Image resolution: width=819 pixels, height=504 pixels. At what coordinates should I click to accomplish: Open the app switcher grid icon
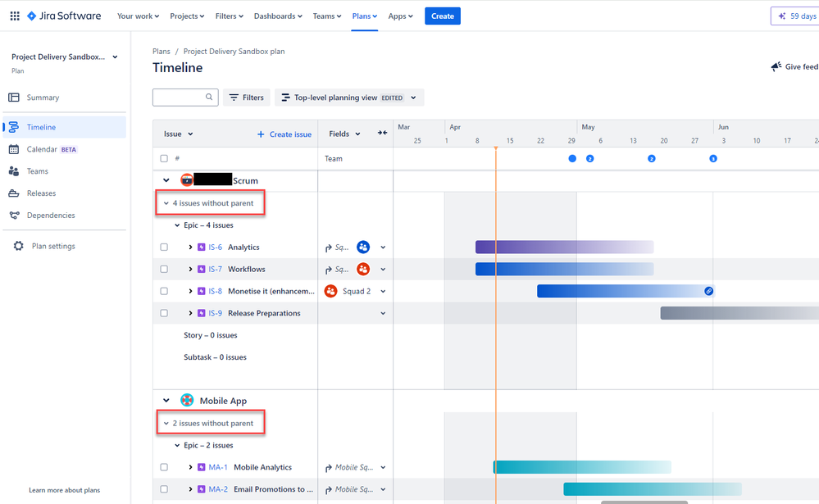click(15, 16)
